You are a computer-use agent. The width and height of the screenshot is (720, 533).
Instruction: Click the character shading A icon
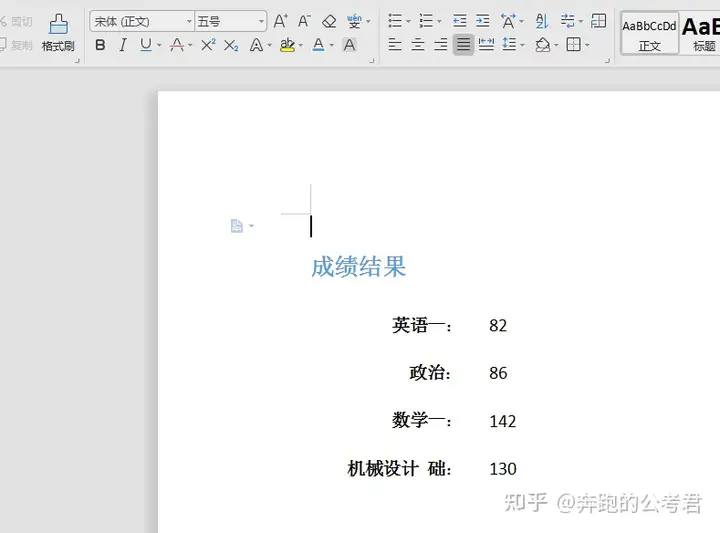pos(349,45)
